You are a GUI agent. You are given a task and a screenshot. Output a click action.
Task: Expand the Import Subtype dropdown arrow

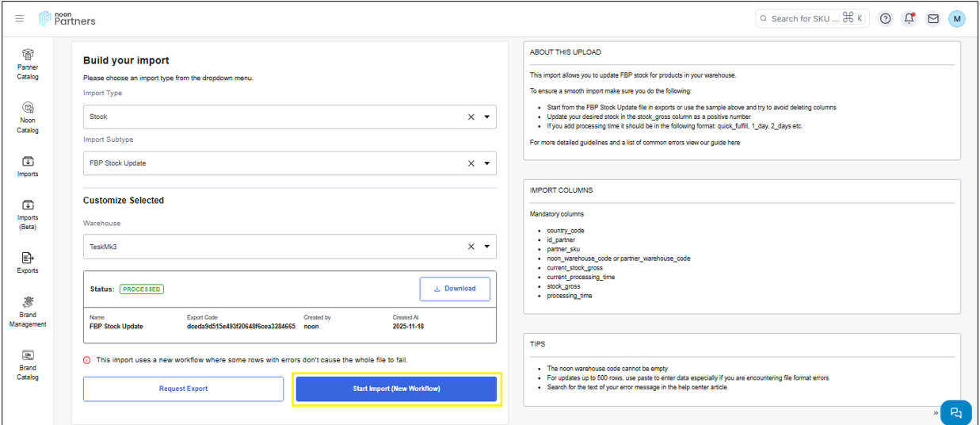[x=486, y=163]
